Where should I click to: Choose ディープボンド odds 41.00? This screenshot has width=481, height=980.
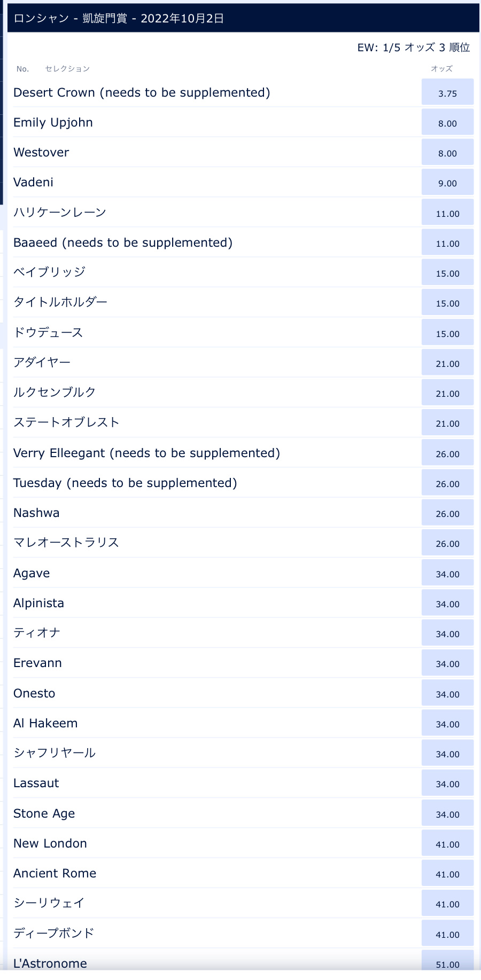pos(447,933)
